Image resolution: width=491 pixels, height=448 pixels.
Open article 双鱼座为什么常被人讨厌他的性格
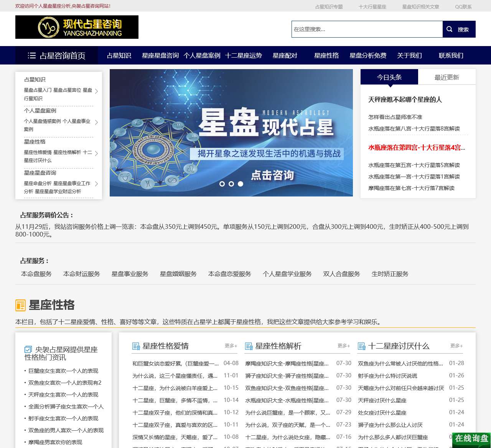click(400, 364)
